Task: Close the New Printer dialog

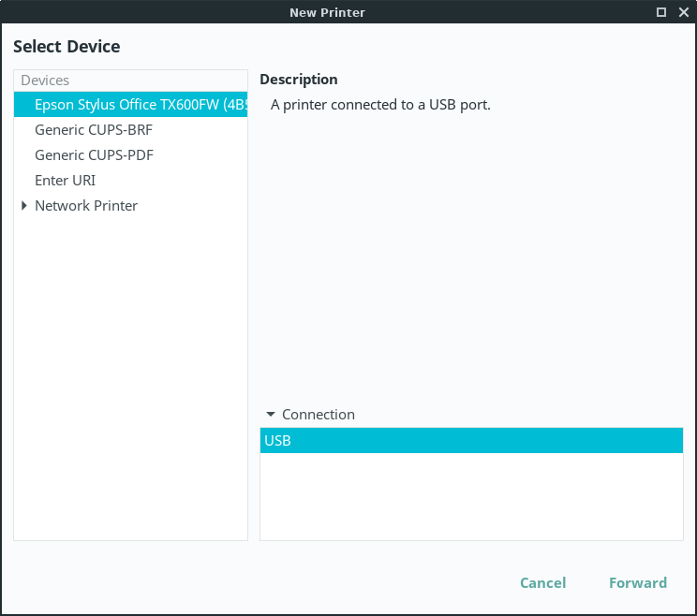Action: pyautogui.click(x=683, y=12)
